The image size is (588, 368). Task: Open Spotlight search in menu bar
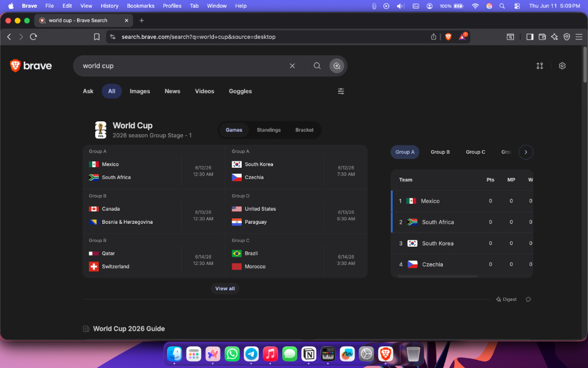click(502, 6)
